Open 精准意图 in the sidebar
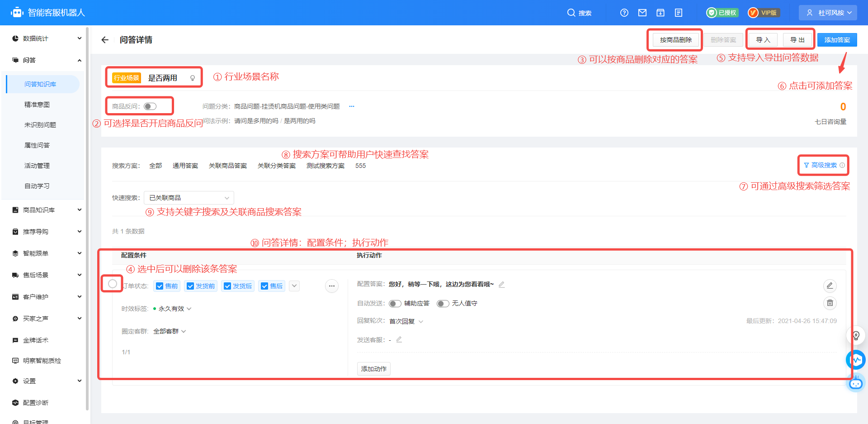 tap(37, 105)
